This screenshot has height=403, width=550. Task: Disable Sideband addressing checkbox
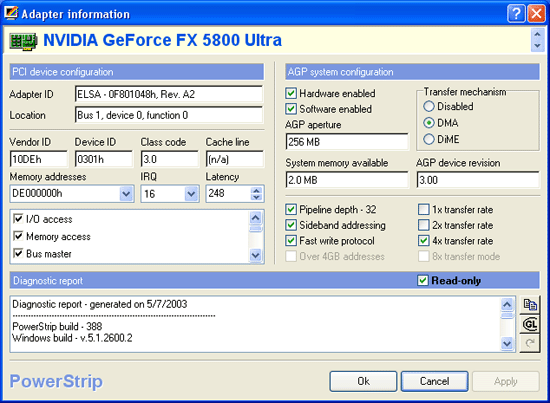(291, 225)
